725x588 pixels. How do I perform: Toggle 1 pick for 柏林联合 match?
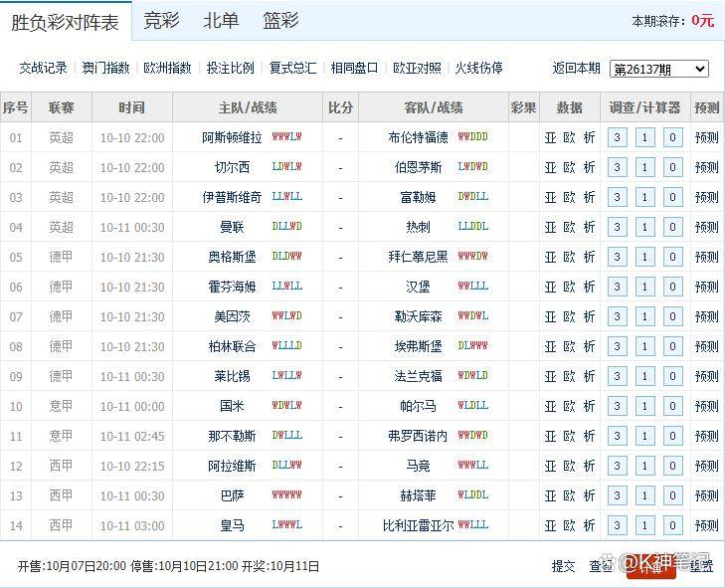click(644, 346)
